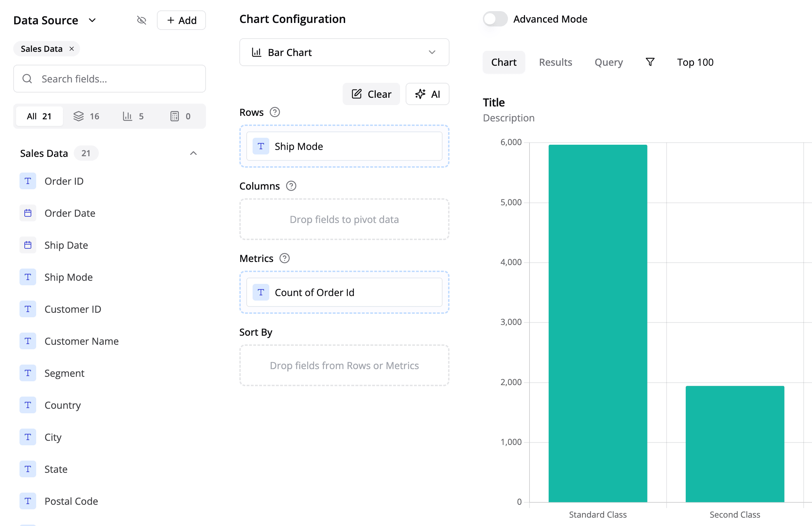Click the filter funnel icon
This screenshot has height=526, width=812.
click(x=650, y=62)
